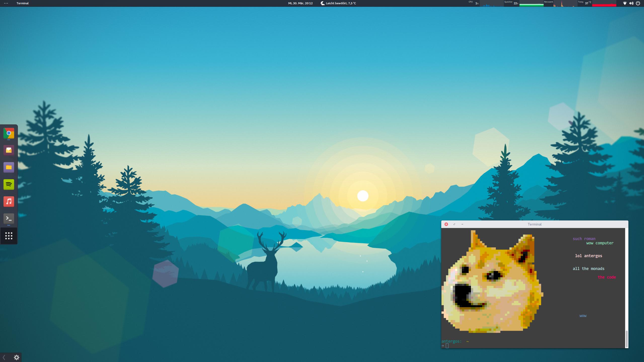Open calendar from the date and time
The height and width of the screenshot is (362, 644).
(300, 3)
